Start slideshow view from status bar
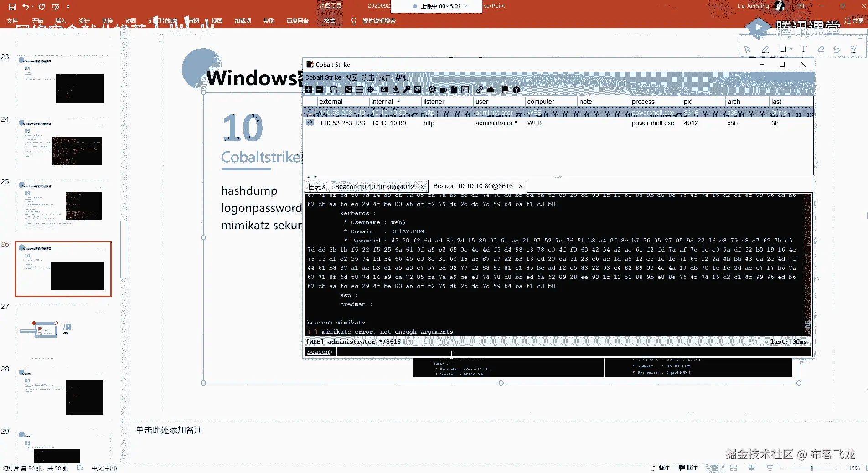 pyautogui.click(x=770, y=468)
